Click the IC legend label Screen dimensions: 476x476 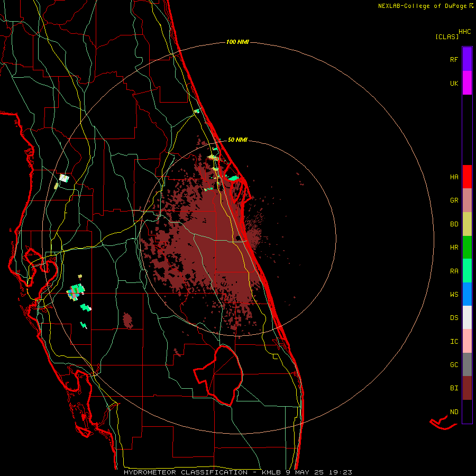click(454, 342)
